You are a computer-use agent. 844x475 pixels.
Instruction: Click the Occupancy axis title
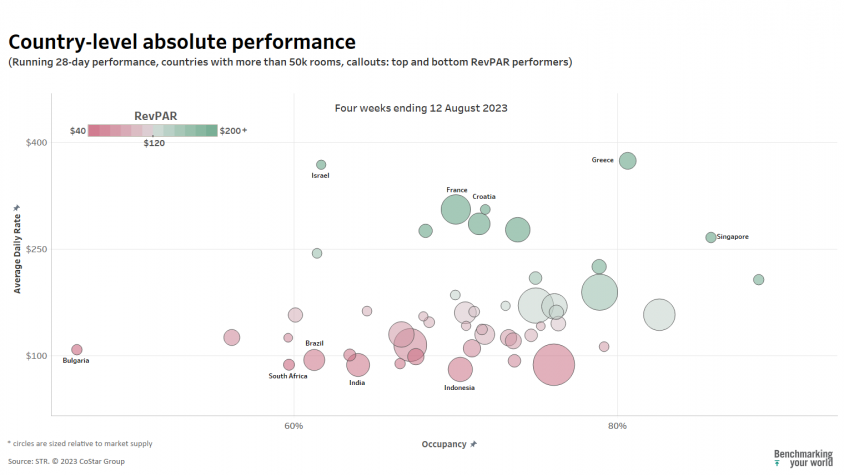pyautogui.click(x=444, y=444)
